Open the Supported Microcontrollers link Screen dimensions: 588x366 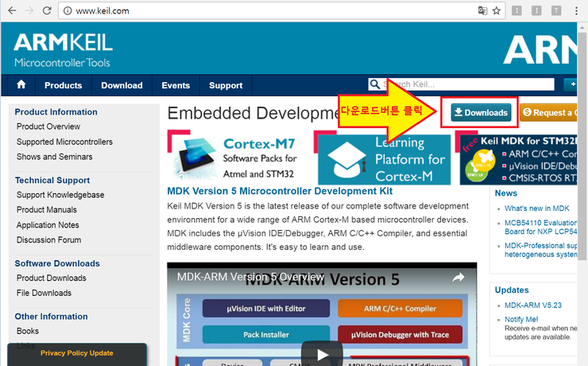(64, 142)
